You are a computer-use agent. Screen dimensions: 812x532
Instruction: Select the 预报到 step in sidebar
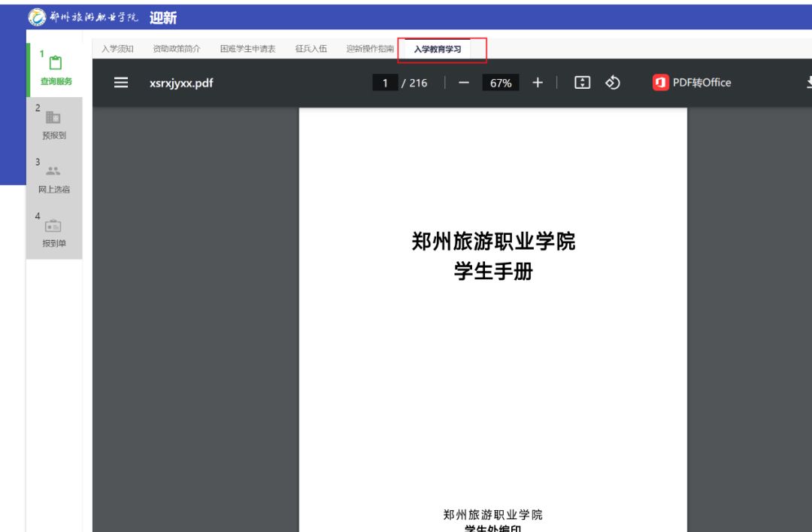click(54, 124)
